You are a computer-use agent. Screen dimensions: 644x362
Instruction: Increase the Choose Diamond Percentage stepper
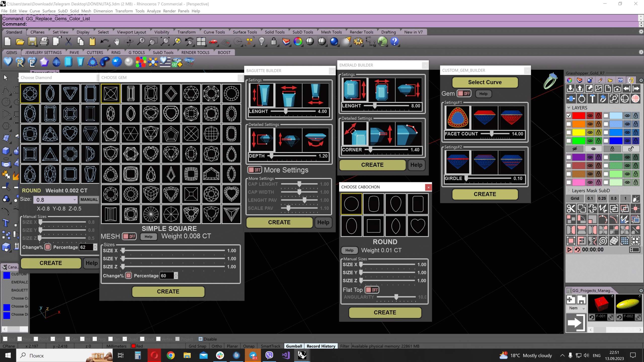tap(95, 245)
